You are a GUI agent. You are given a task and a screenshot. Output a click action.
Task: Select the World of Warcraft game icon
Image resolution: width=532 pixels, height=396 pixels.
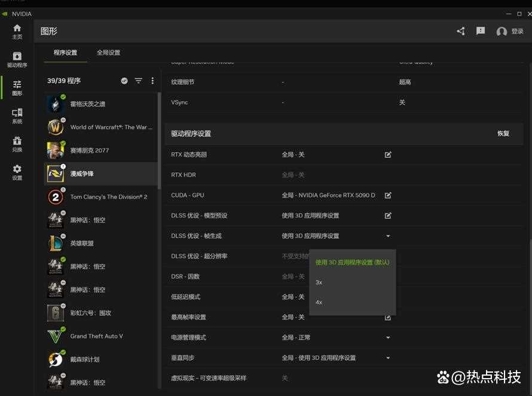tap(56, 127)
